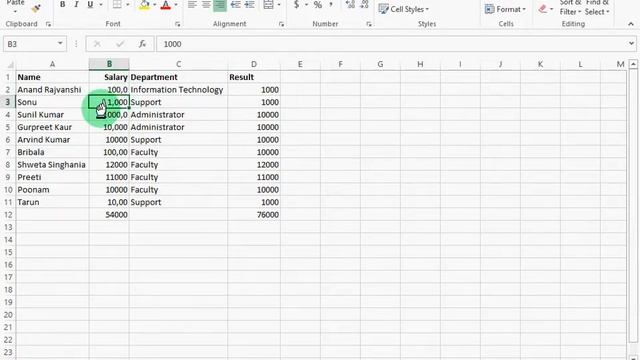Expand the formula bar
The height and width of the screenshot is (360, 640).
pyautogui.click(x=631, y=44)
